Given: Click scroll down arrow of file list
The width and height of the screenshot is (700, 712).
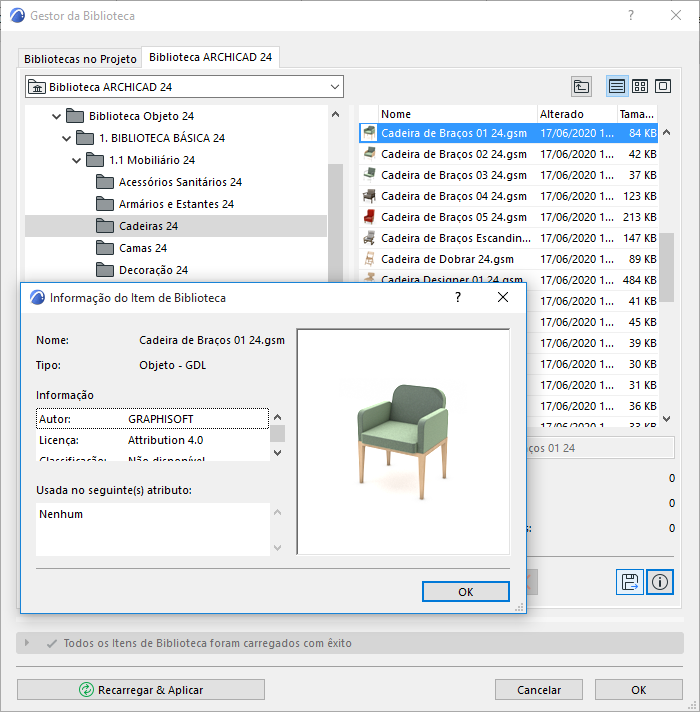Looking at the screenshot, I should tap(666, 419).
